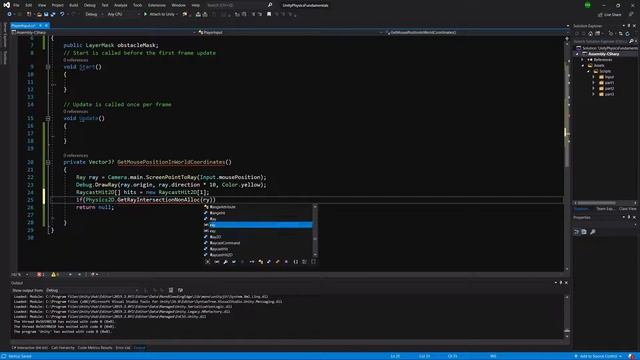Image resolution: width=640 pixels, height=360 pixels.
Task: Toggle first IntelliSense filter icon
Action: point(208,262)
